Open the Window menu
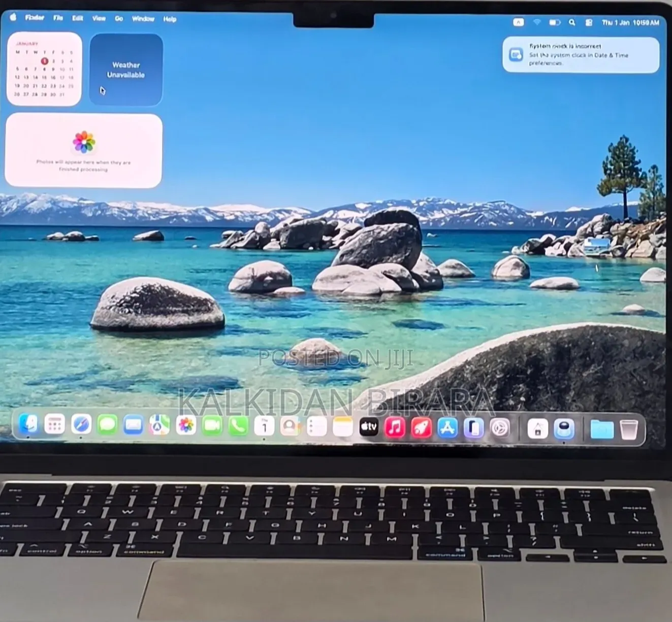The image size is (672, 622). tap(143, 19)
